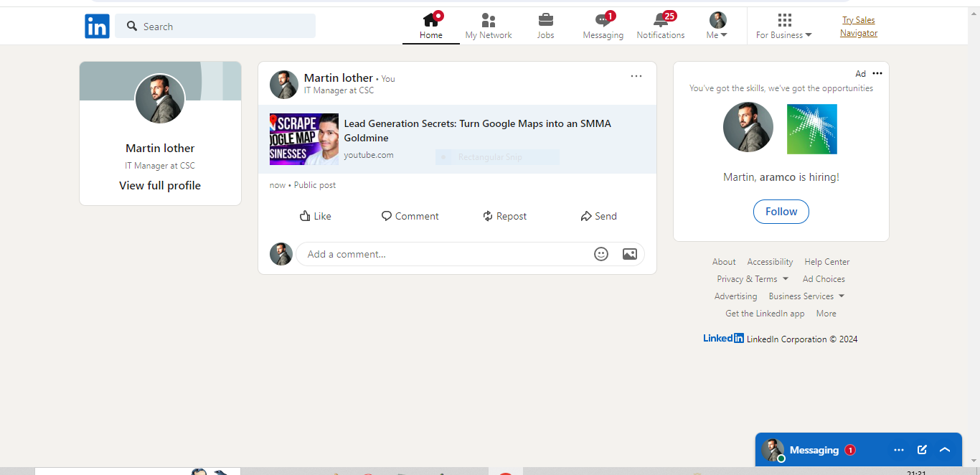Open the About footer link

click(724, 262)
